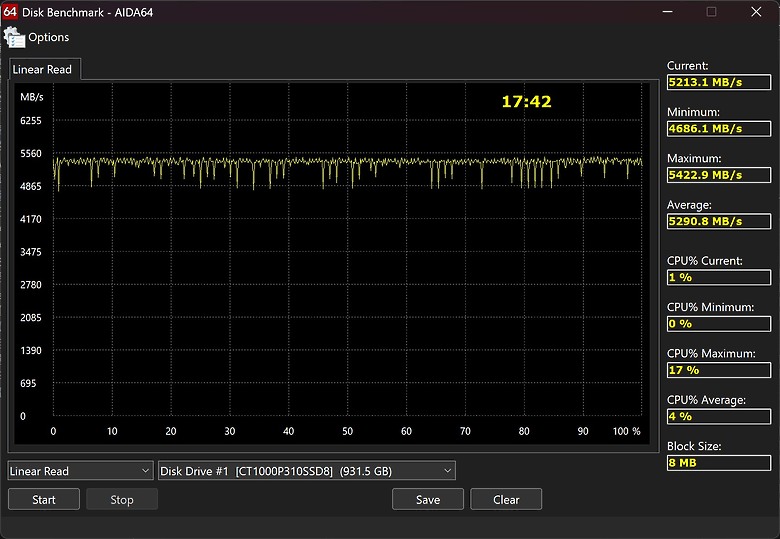Click the Stop button
Screen dimensions: 780x539
pyautogui.click(x=122, y=500)
